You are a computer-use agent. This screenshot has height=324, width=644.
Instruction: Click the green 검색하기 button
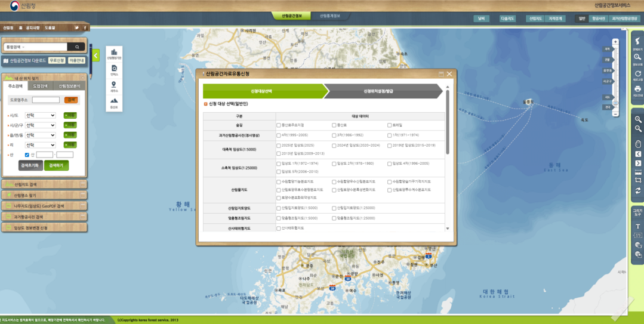point(56,165)
